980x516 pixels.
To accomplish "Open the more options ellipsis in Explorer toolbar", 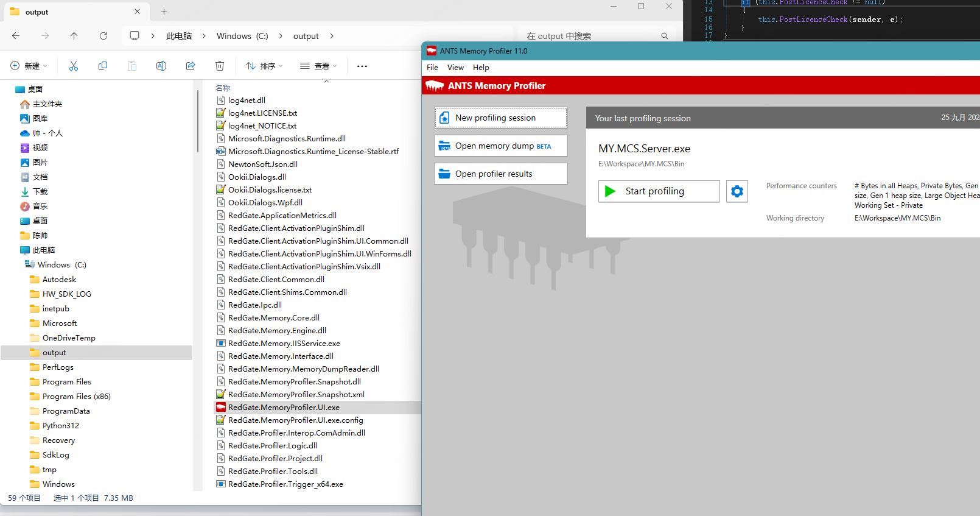I will (362, 66).
